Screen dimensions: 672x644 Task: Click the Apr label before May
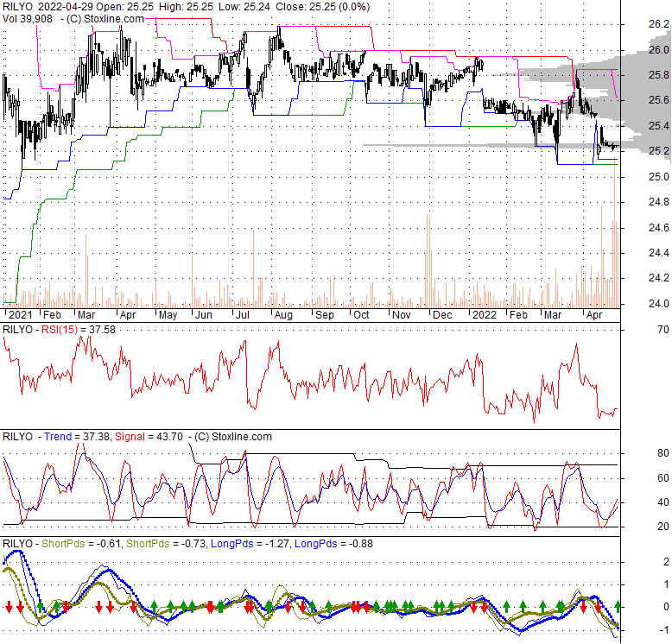(127, 315)
